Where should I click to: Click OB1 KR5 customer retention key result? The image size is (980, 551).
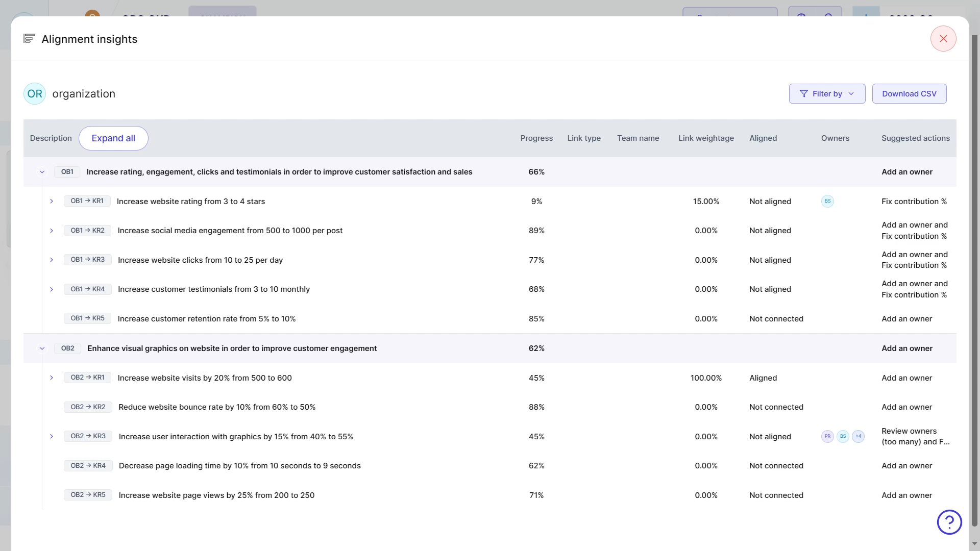[206, 319]
